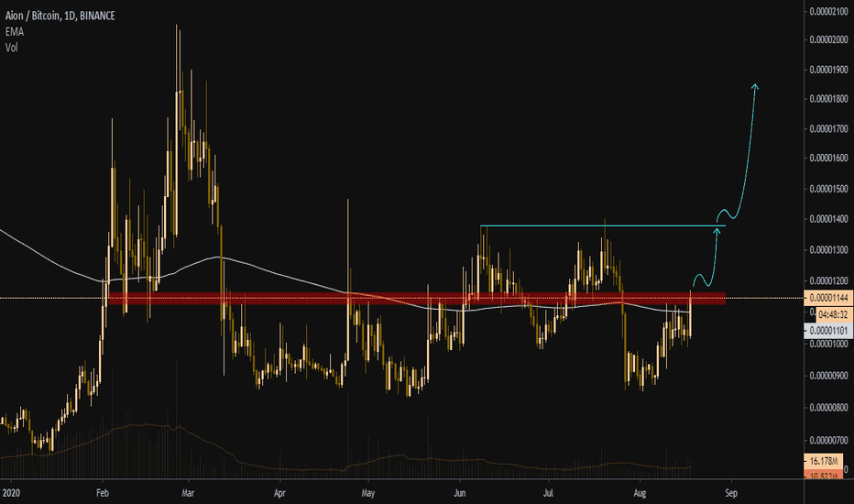Viewport: 854px width, 504px height.
Task: Click the 0.00001600 price axis label
Action: tap(828, 159)
